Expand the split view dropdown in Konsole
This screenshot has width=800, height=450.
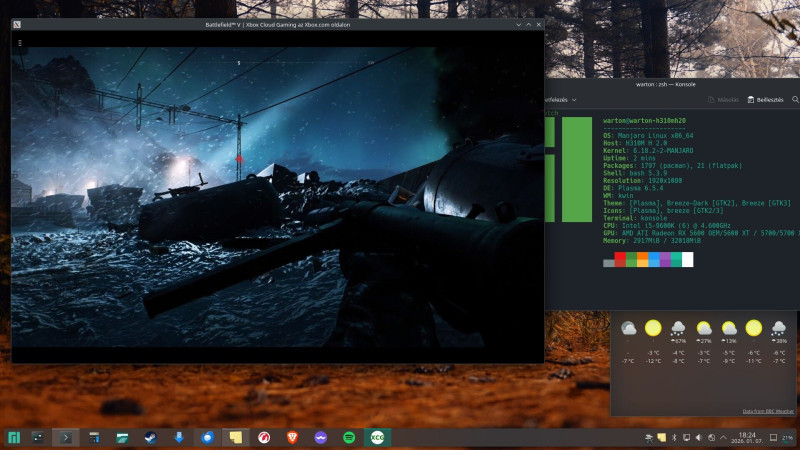[573, 100]
